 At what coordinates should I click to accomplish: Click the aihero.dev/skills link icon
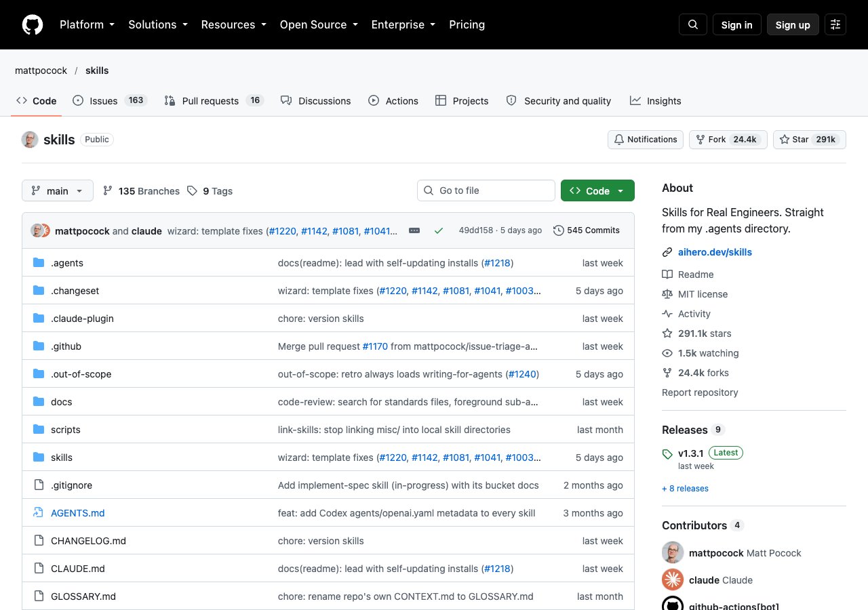click(667, 252)
